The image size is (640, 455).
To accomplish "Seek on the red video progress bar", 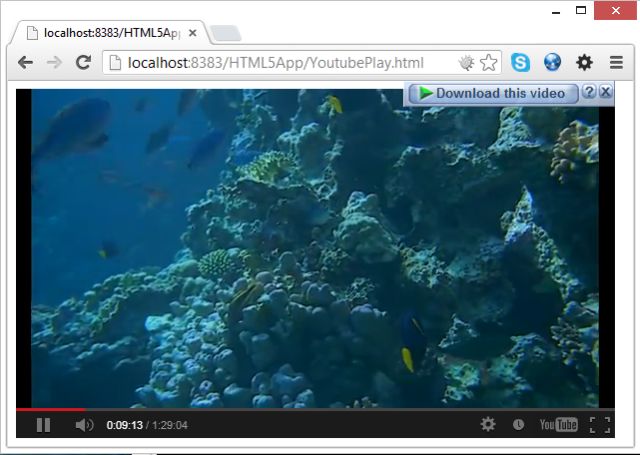I will [315, 409].
